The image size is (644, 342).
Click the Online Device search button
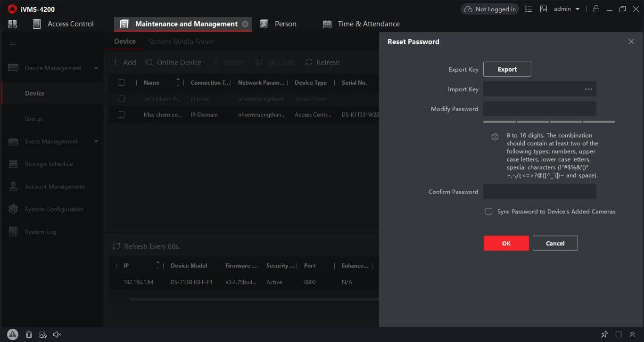173,63
